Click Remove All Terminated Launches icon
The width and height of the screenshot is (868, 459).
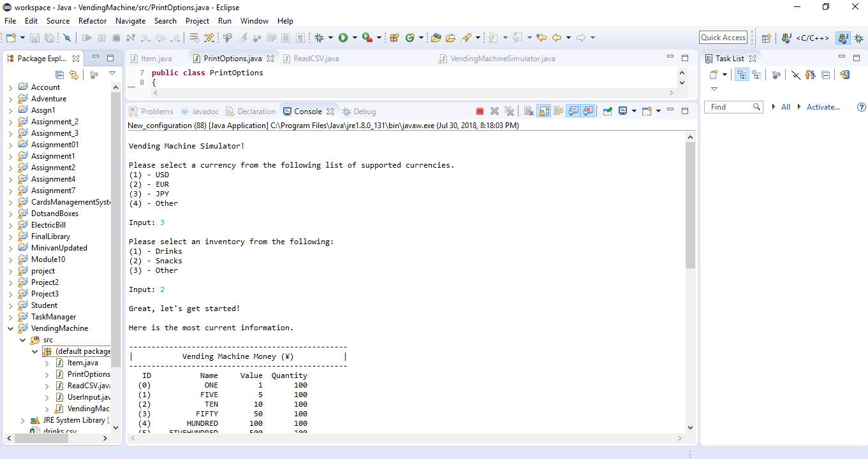pyautogui.click(x=509, y=111)
